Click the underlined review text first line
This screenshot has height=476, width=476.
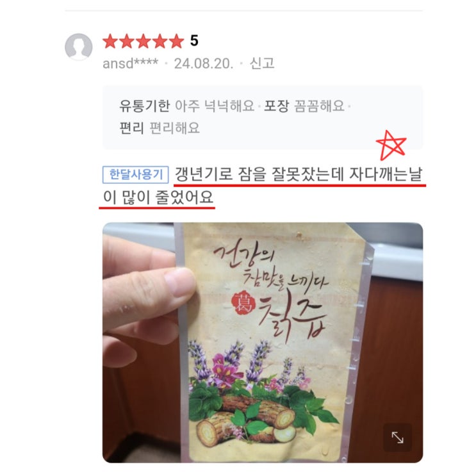click(299, 174)
